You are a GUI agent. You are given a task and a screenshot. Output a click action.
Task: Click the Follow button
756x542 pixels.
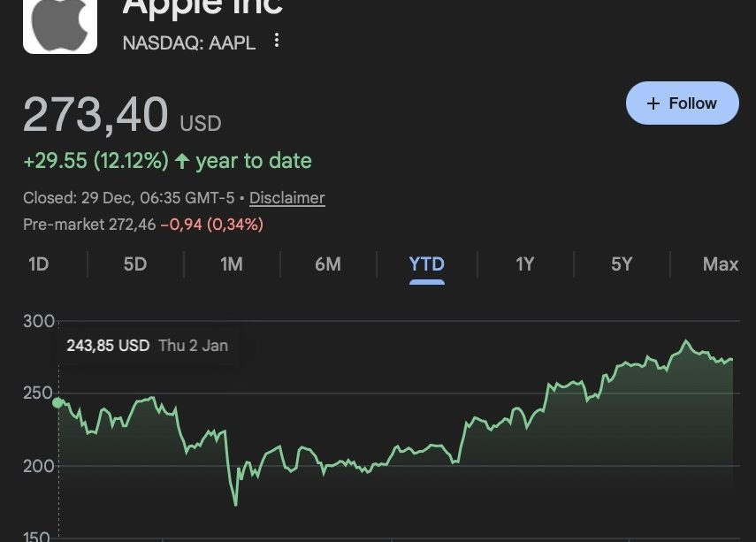[682, 103]
